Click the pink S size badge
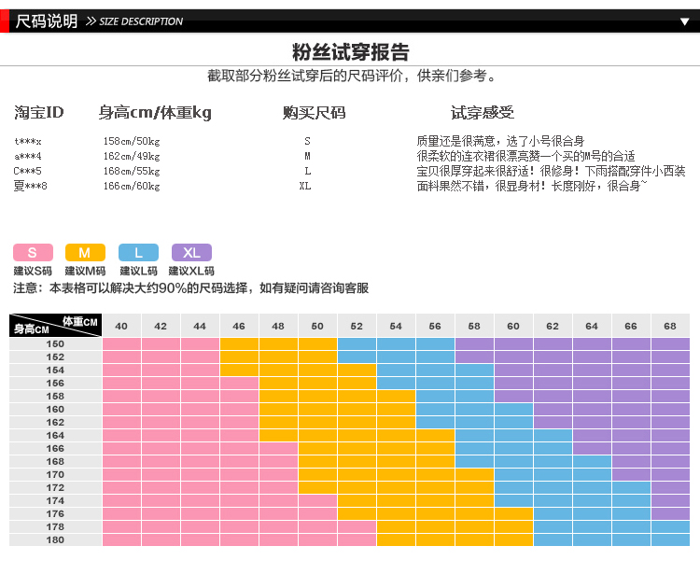Image resolution: width=700 pixels, height=588 pixels. pos(33,252)
